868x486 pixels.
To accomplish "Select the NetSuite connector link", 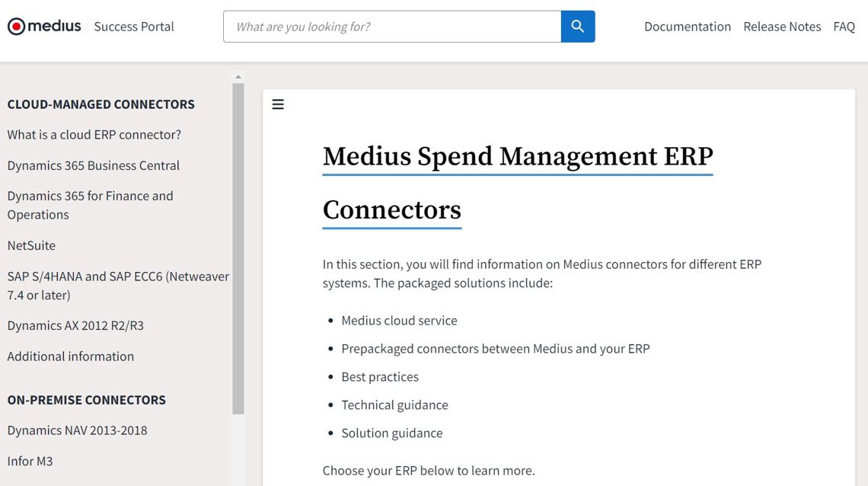I will (31, 245).
